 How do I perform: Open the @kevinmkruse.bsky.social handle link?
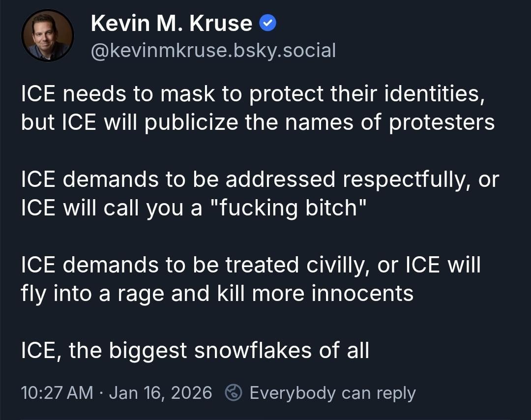point(213,50)
